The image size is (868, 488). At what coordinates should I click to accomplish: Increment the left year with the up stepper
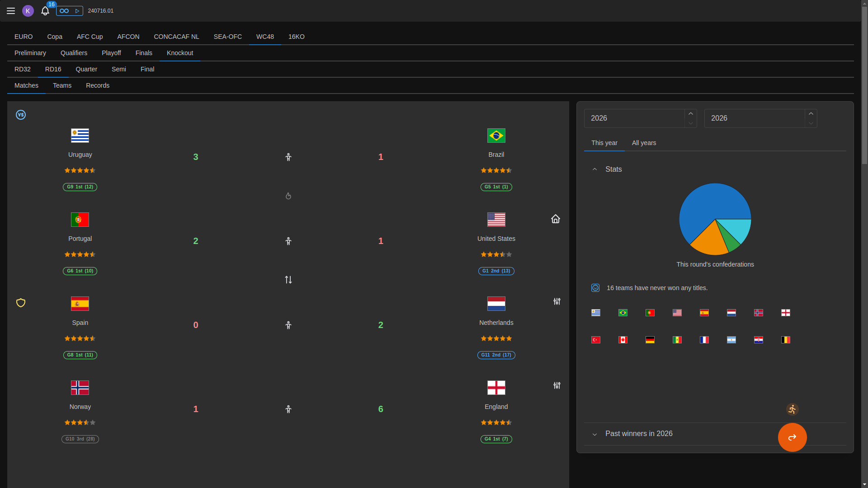(x=690, y=113)
